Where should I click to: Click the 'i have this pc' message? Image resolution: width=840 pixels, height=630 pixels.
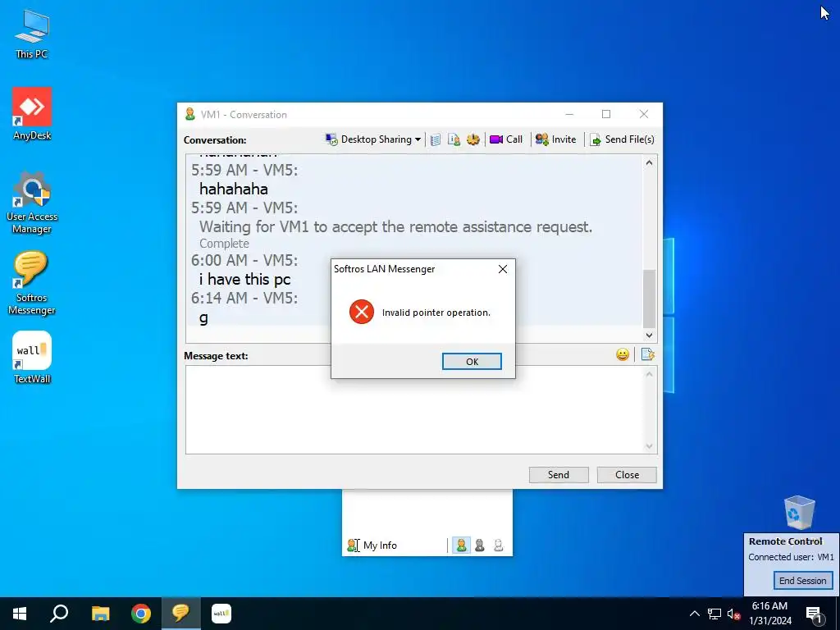(x=244, y=279)
